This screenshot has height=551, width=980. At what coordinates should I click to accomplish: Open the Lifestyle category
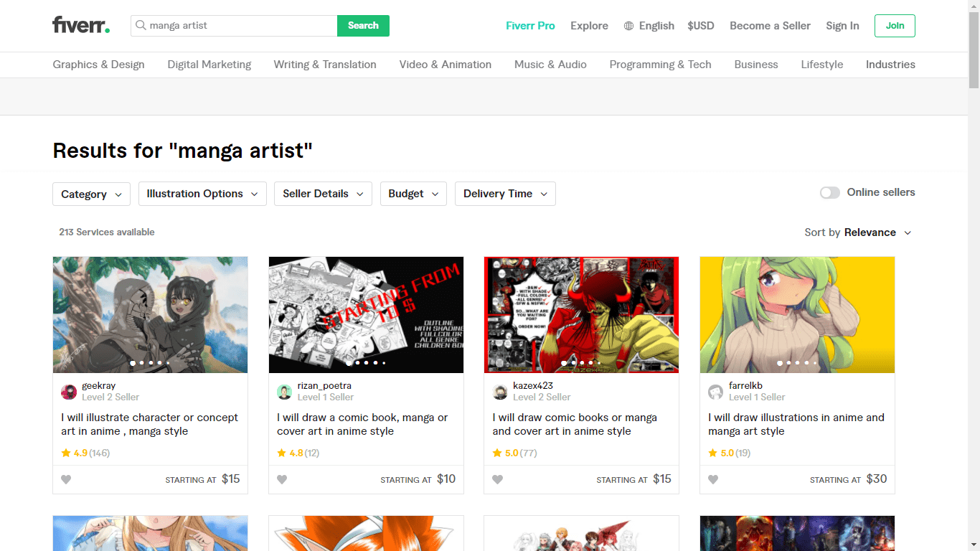[822, 65]
